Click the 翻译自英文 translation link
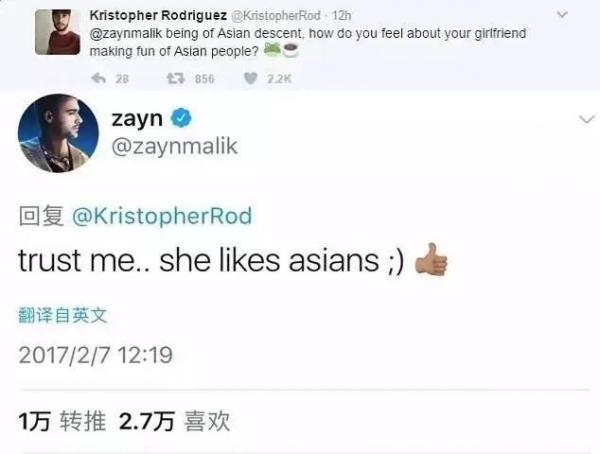This screenshot has width=600, height=454. pyautogui.click(x=63, y=315)
